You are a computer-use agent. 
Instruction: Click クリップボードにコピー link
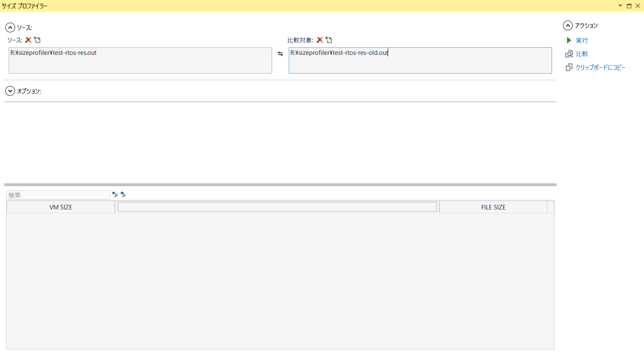(600, 67)
